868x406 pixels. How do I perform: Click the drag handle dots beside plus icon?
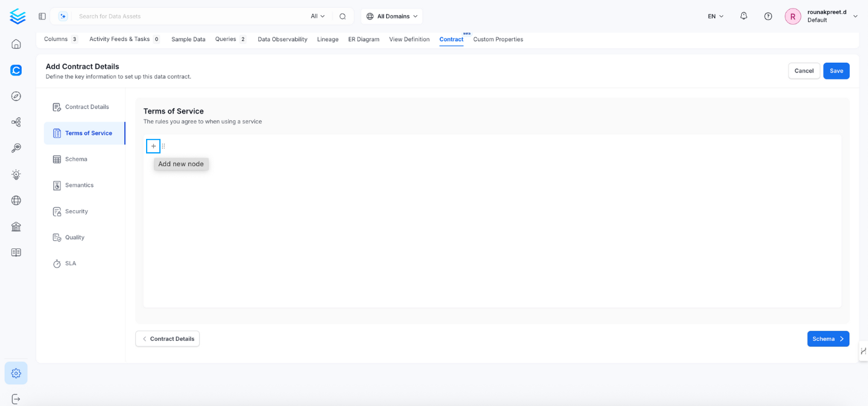(x=164, y=146)
